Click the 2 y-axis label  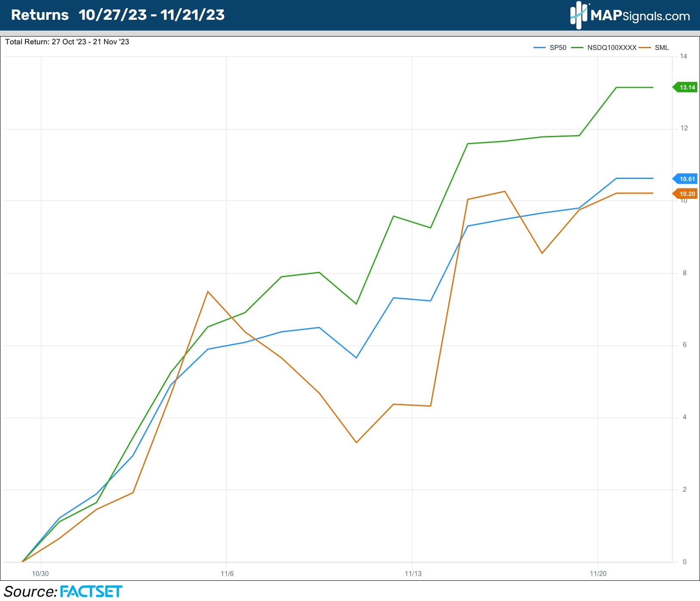pyautogui.click(x=685, y=490)
